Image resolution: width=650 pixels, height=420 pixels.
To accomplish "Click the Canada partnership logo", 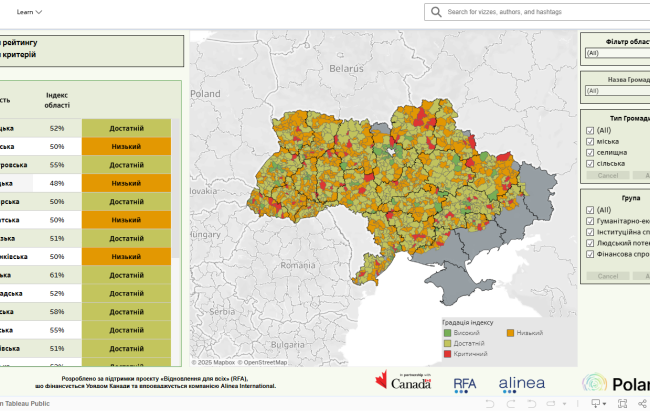I will point(404,382).
